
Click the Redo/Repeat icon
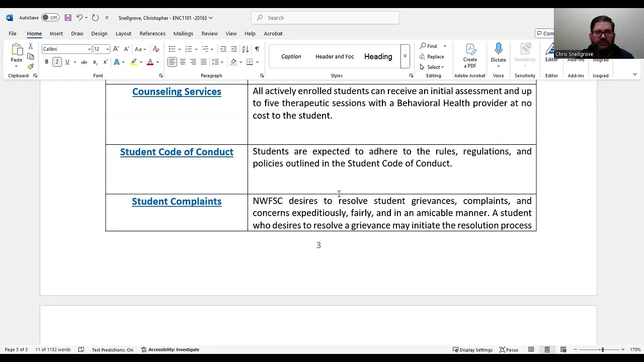click(x=95, y=18)
